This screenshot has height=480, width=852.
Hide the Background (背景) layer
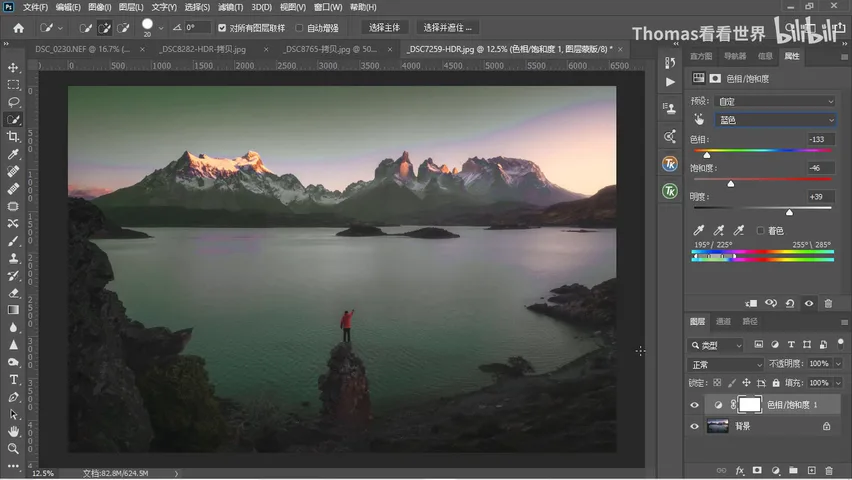tap(694, 426)
